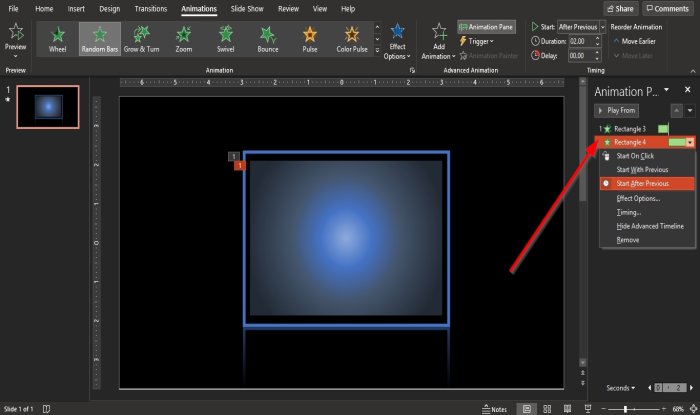
Task: Switch to Normal view
Action: point(527,409)
